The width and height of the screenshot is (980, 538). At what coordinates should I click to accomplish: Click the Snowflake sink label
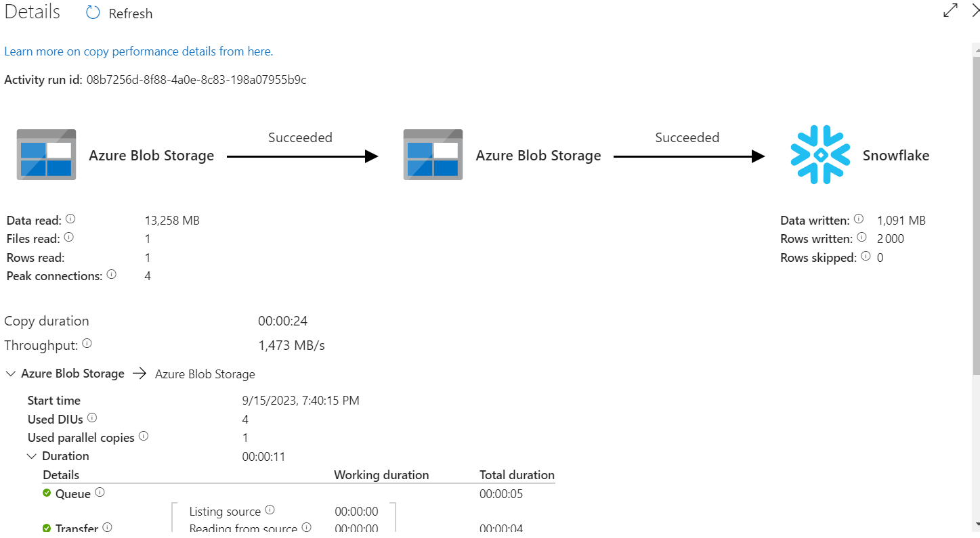pos(895,156)
